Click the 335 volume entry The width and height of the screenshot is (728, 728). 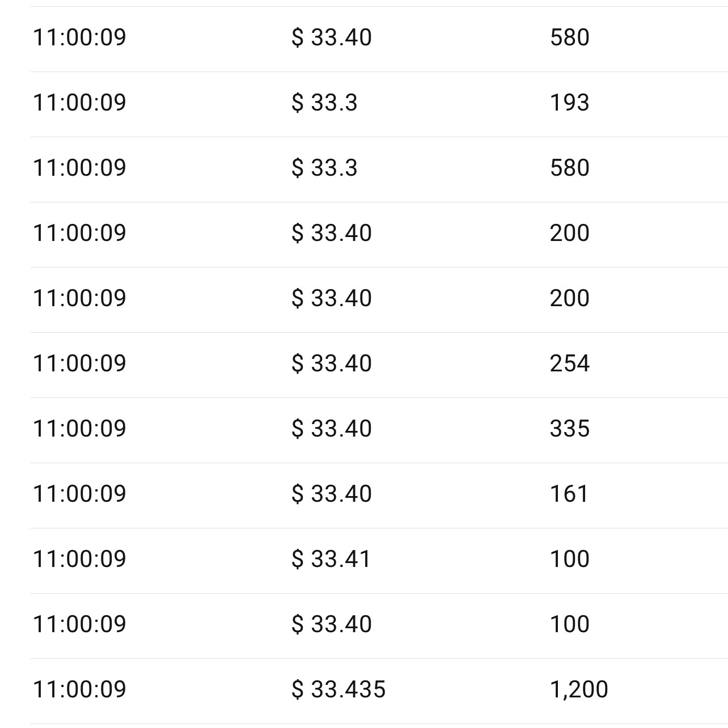569,429
